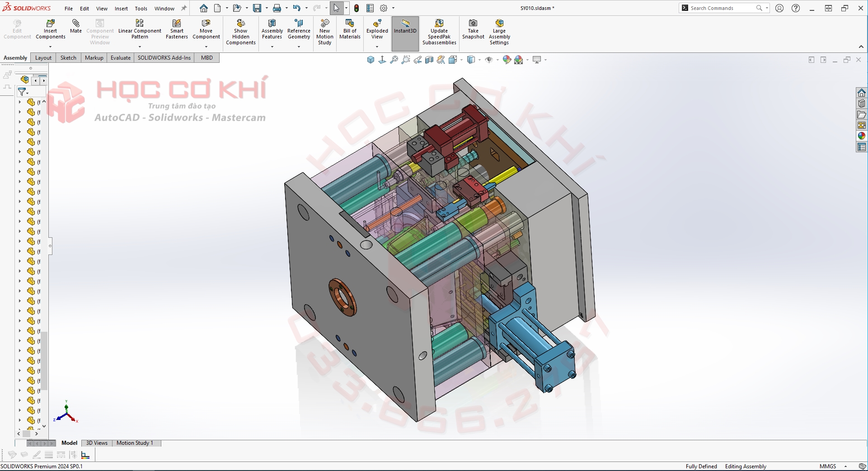Screen dimensions: 868x471
Task: Open the Exploded View dropdown arrow
Action: pos(377,47)
